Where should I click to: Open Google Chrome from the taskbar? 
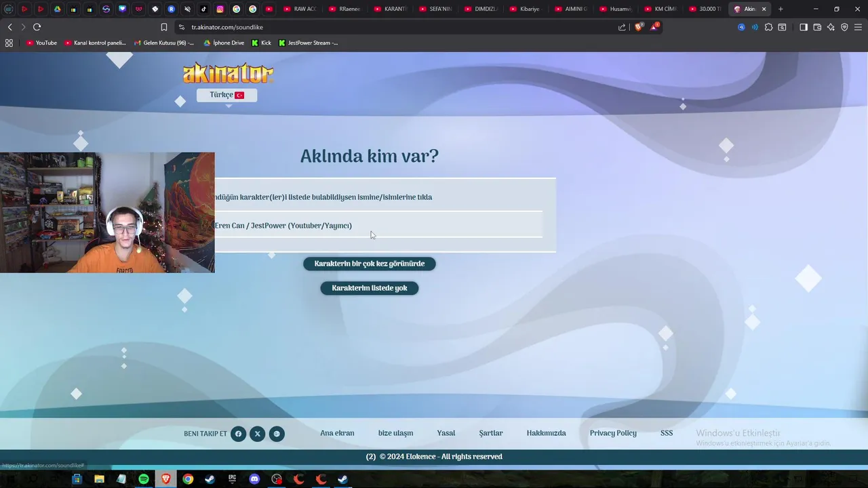point(188,479)
